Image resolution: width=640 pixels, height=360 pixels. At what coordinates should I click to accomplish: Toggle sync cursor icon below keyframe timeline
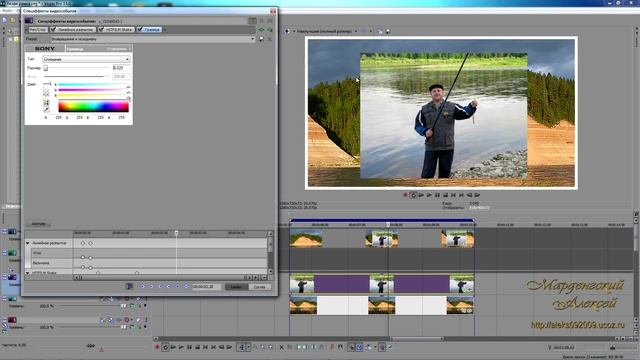tap(129, 287)
